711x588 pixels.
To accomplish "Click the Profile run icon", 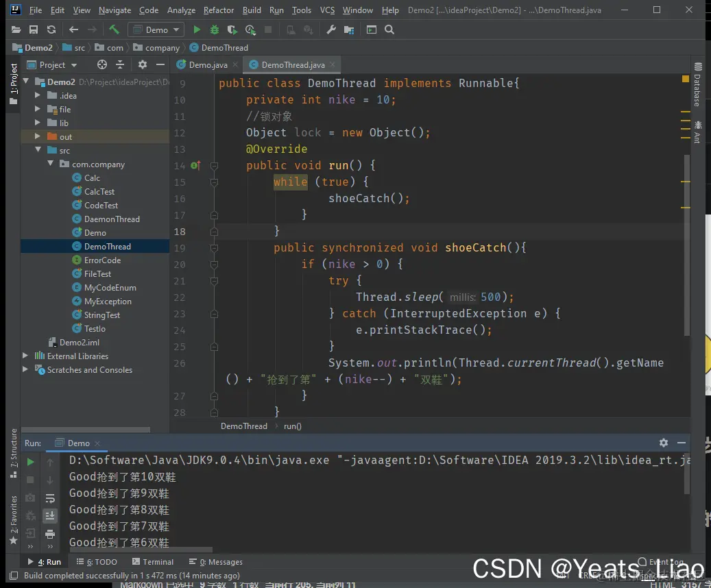I will (x=250, y=30).
